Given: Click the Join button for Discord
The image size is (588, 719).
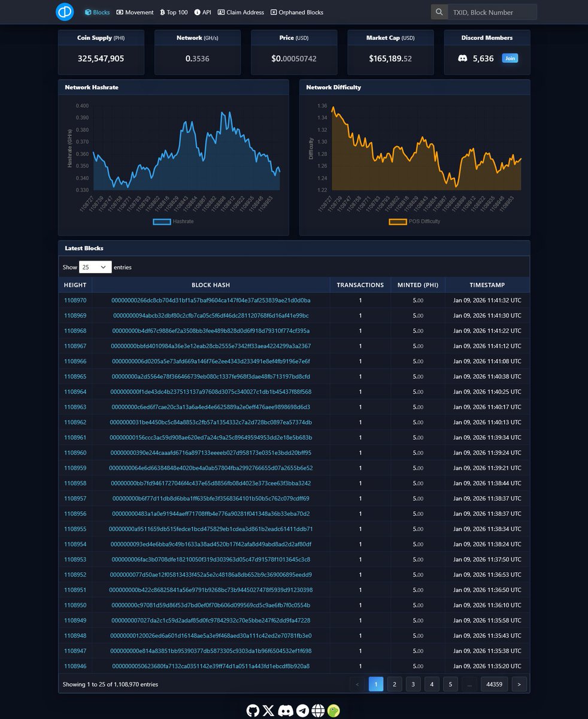Looking at the screenshot, I should click(x=510, y=58).
